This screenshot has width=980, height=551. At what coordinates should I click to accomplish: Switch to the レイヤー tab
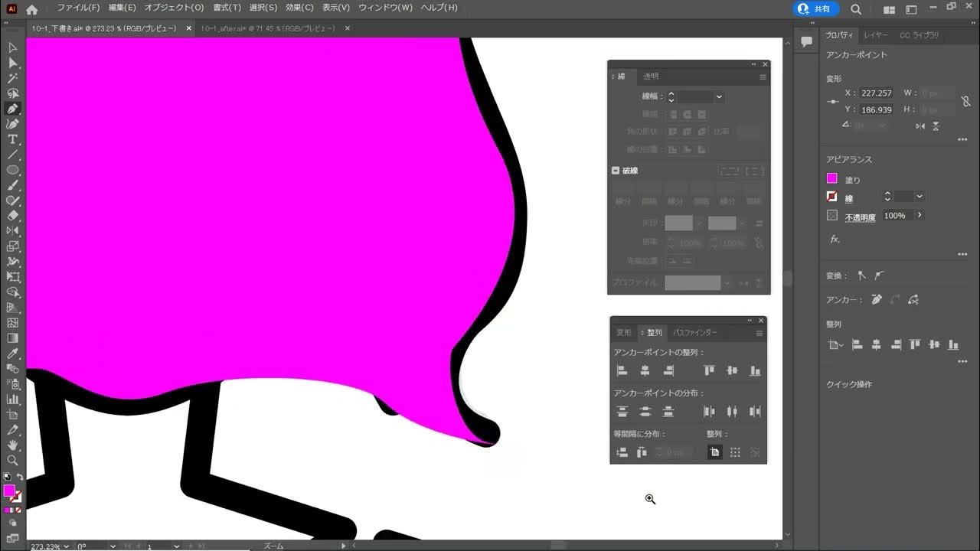(876, 35)
